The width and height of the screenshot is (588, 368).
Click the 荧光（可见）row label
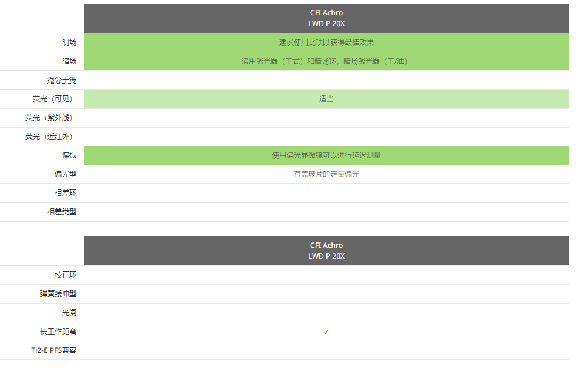(52, 99)
